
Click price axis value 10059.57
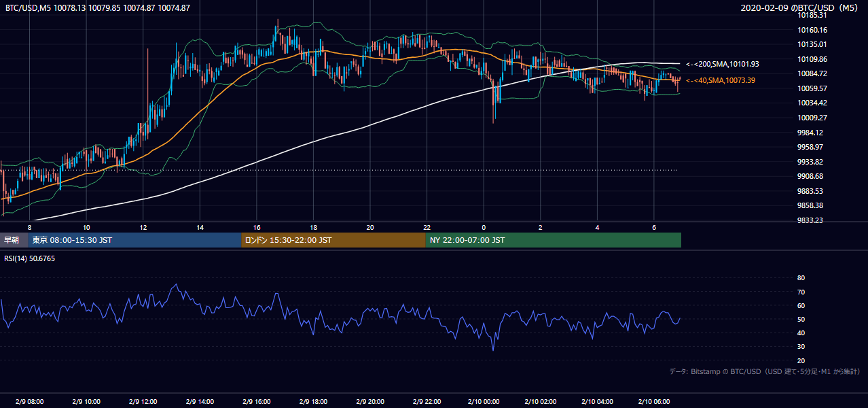pyautogui.click(x=812, y=88)
